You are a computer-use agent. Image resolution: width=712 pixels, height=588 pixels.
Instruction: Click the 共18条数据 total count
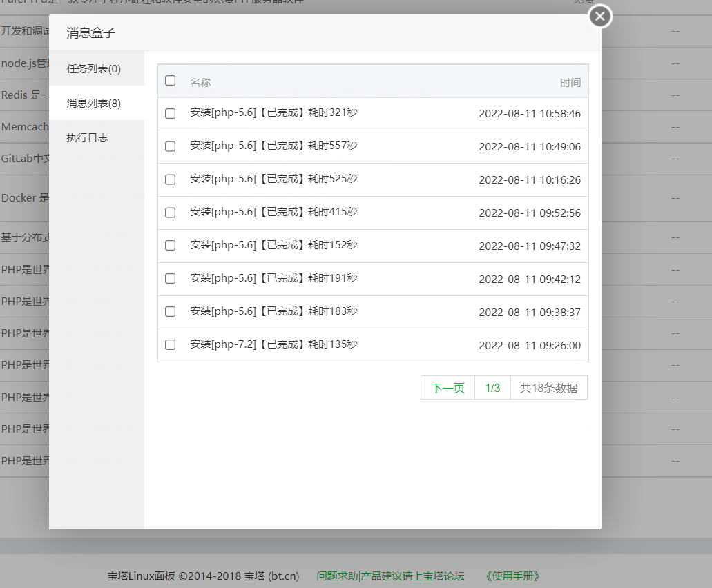(549, 388)
